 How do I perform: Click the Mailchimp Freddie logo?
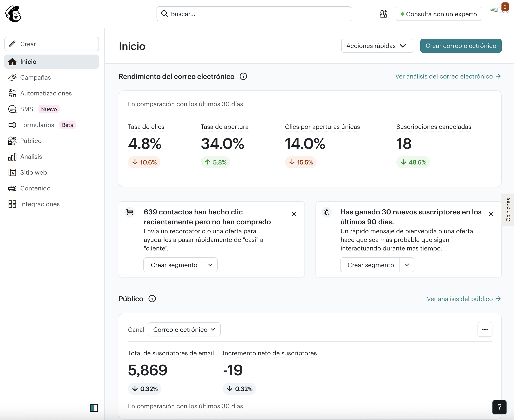pos(13,14)
